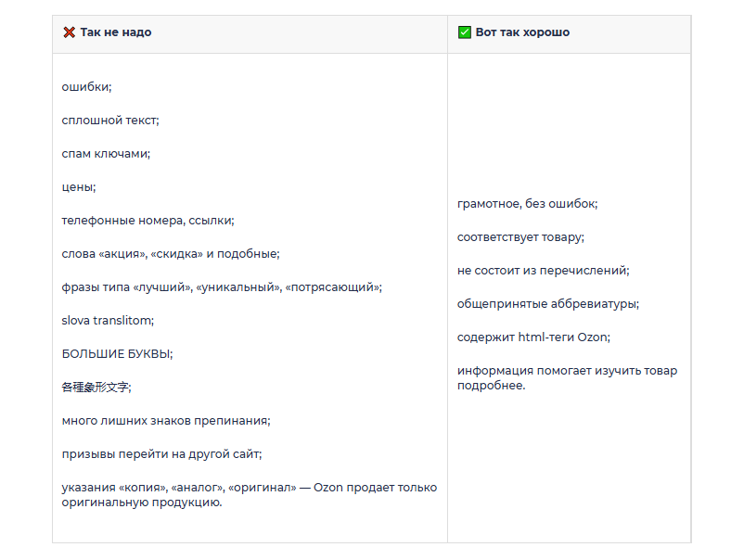Click the green checkmark icon in header
The width and height of the screenshot is (744, 560).
[464, 32]
